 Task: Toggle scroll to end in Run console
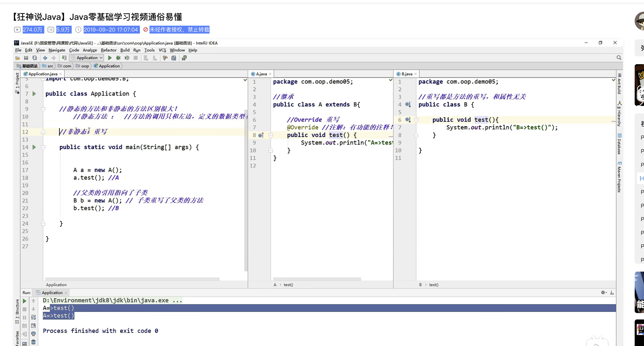pos(34,326)
